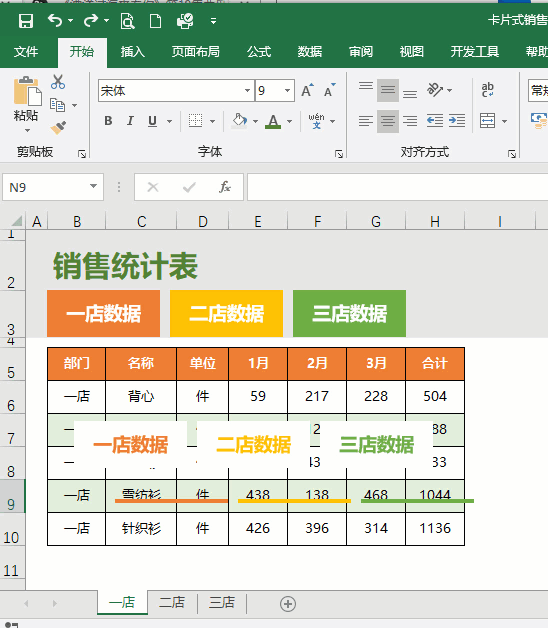Click the Insert Function fx icon

225,187
